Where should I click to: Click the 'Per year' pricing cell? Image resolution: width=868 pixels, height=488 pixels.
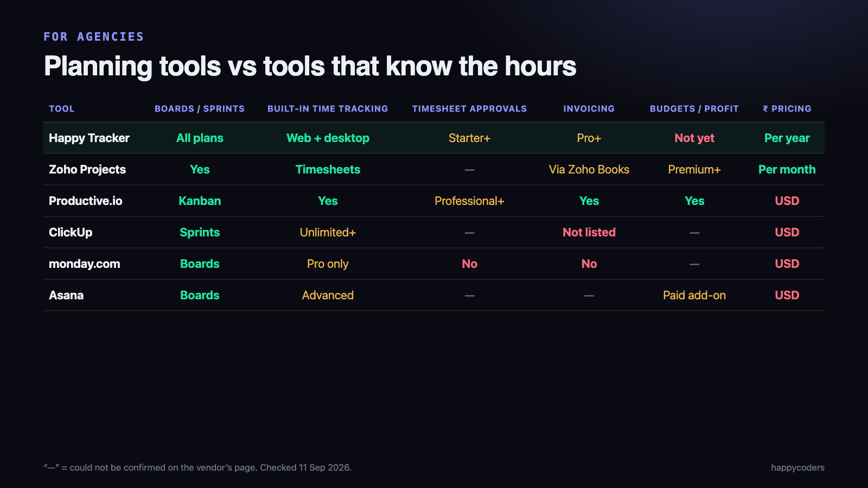tap(787, 138)
